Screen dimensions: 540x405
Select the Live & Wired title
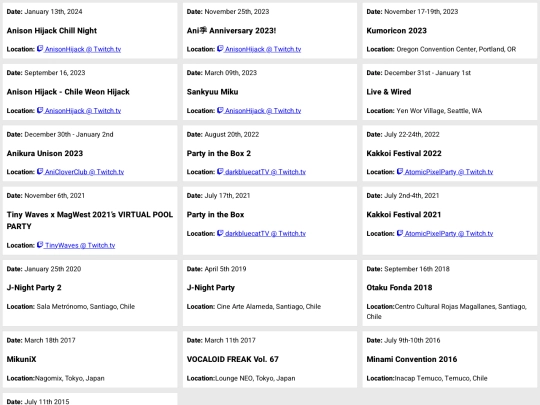pos(389,92)
